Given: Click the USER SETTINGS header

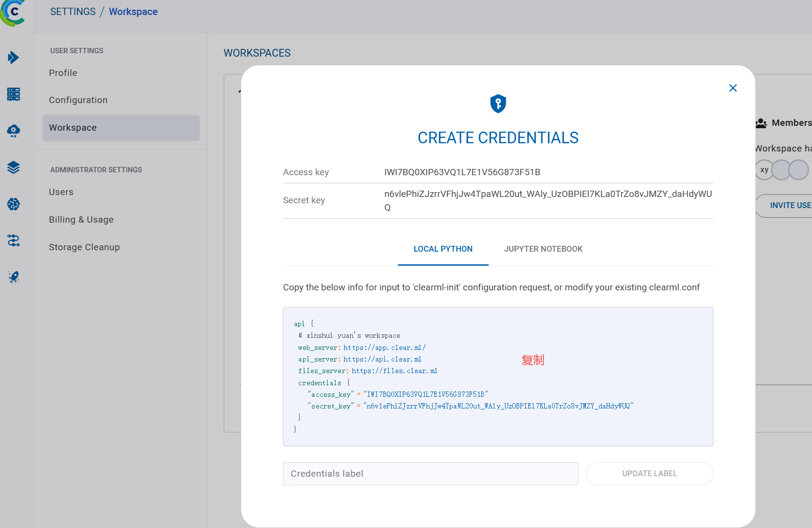Looking at the screenshot, I should pos(77,51).
